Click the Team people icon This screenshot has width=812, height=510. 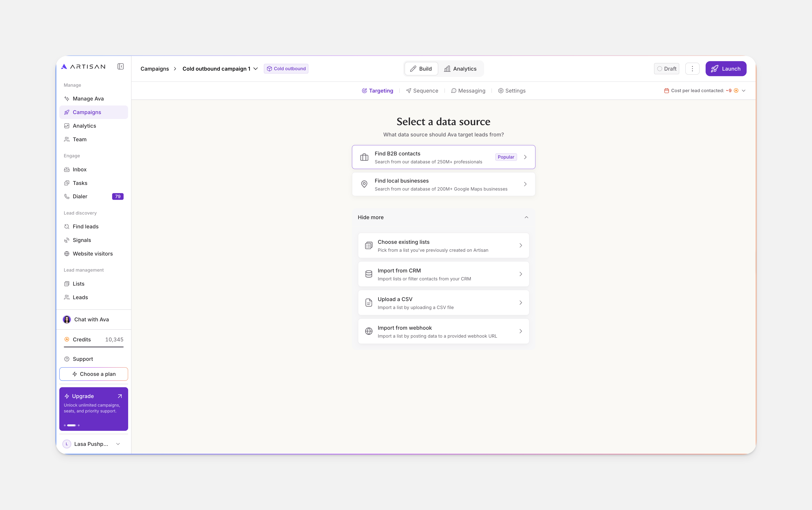point(67,139)
